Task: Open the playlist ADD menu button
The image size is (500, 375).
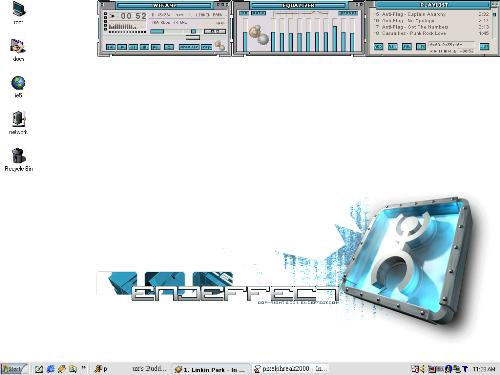Action: pos(378,47)
